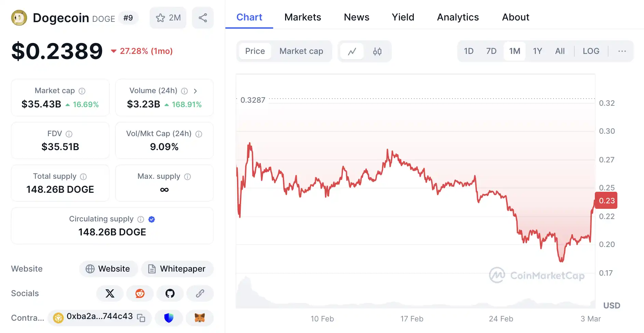This screenshot has height=333, width=644.
Task: Select the 7D time range
Action: (x=491, y=51)
